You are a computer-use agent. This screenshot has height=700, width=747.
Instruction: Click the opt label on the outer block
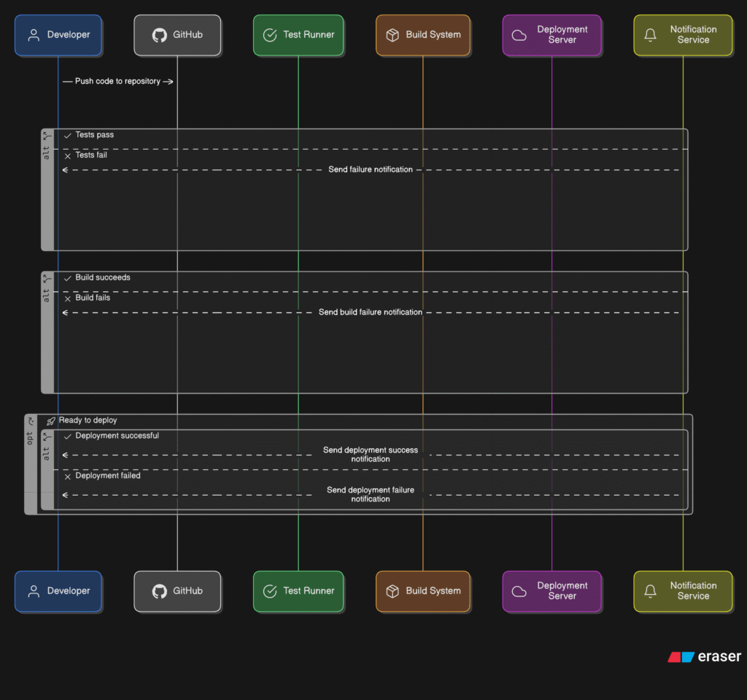29,438
